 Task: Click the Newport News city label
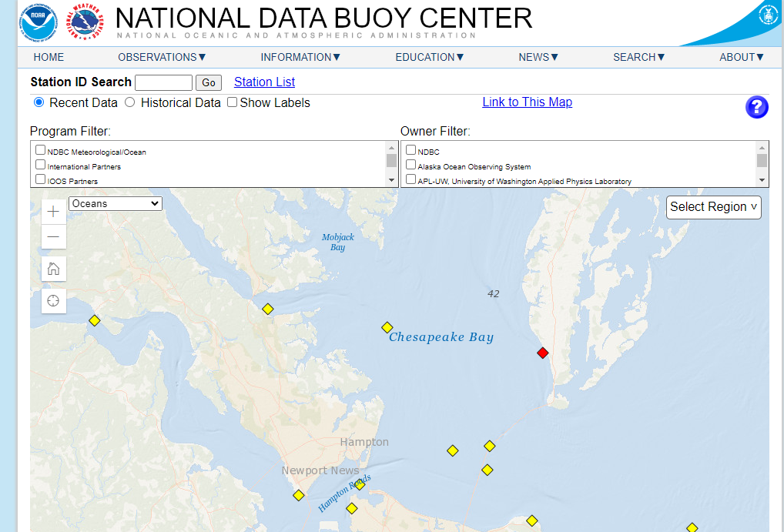point(320,470)
